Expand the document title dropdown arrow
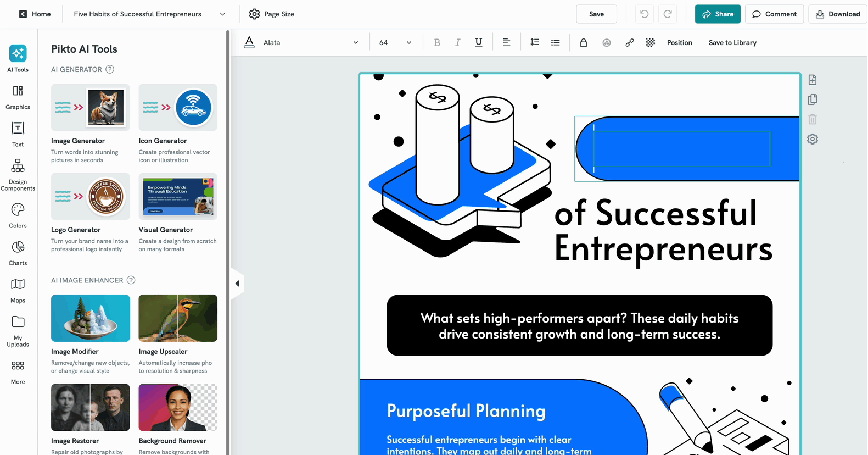868x455 pixels. tap(222, 14)
